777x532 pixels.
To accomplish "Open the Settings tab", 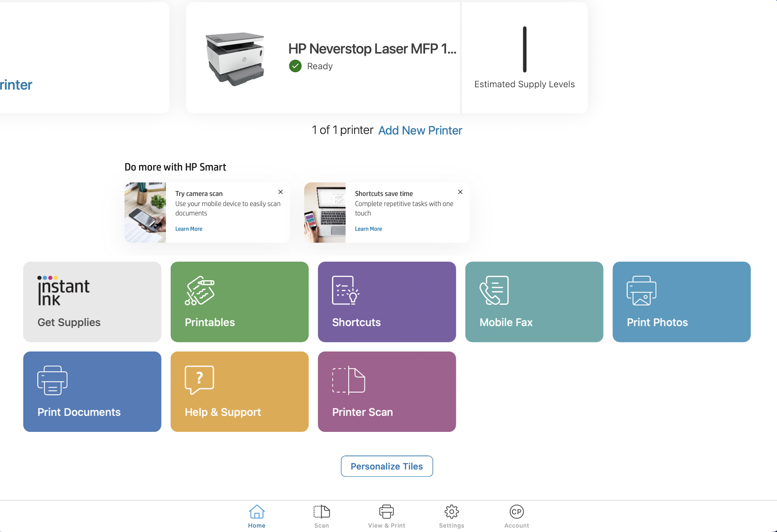I will (x=451, y=516).
